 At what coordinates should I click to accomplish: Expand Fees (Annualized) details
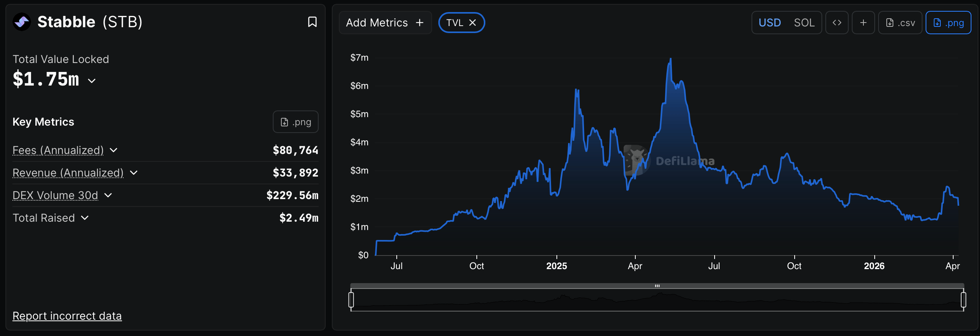point(113,150)
